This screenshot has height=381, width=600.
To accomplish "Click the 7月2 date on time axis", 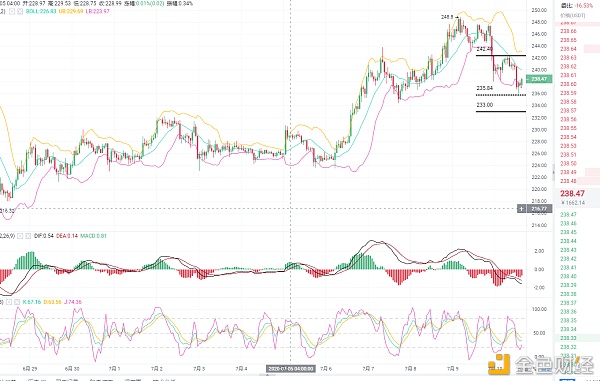I will pyautogui.click(x=157, y=369).
